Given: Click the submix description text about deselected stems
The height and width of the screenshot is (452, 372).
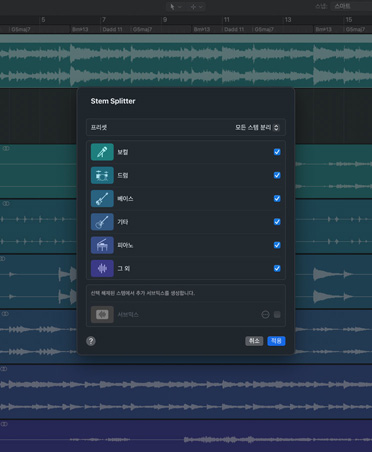Looking at the screenshot, I should point(143,293).
